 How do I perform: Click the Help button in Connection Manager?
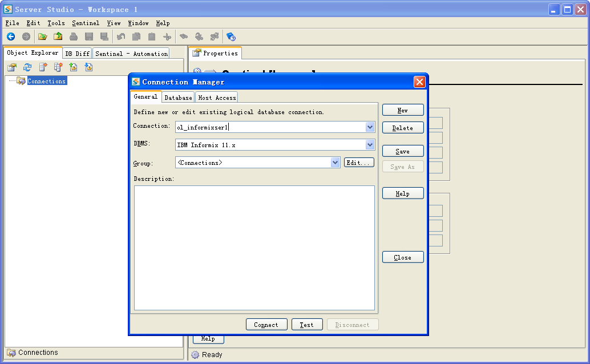pos(403,193)
